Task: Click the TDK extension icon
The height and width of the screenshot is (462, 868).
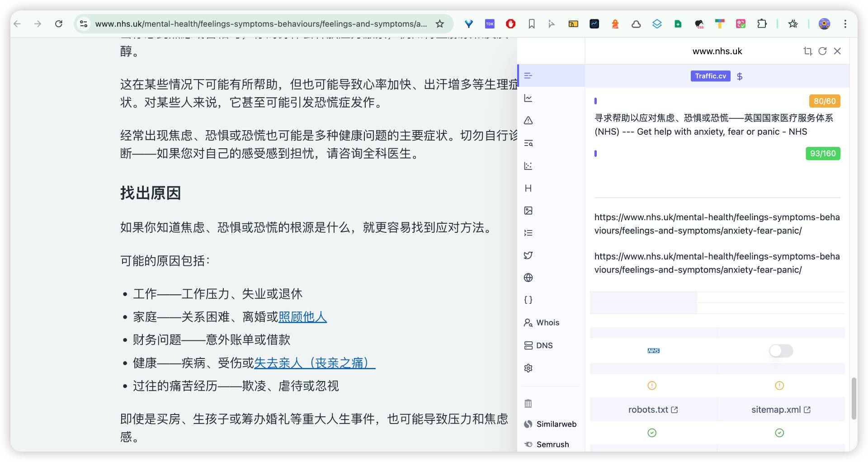Action: pos(490,24)
